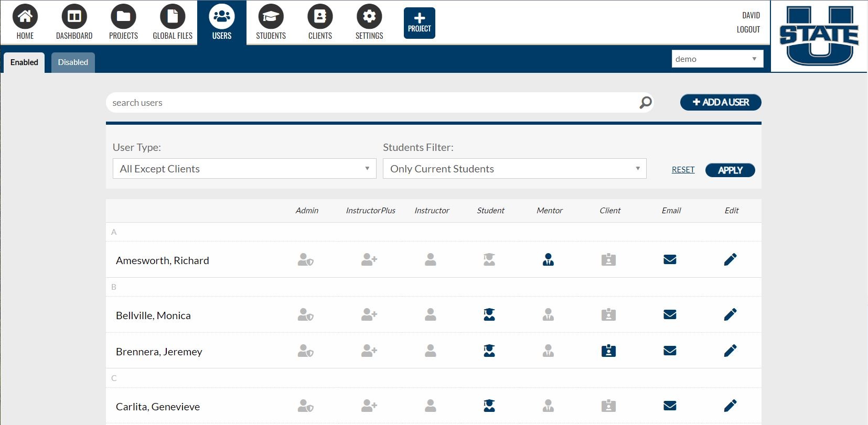Open the Students section
The height and width of the screenshot is (425, 868).
tap(271, 23)
